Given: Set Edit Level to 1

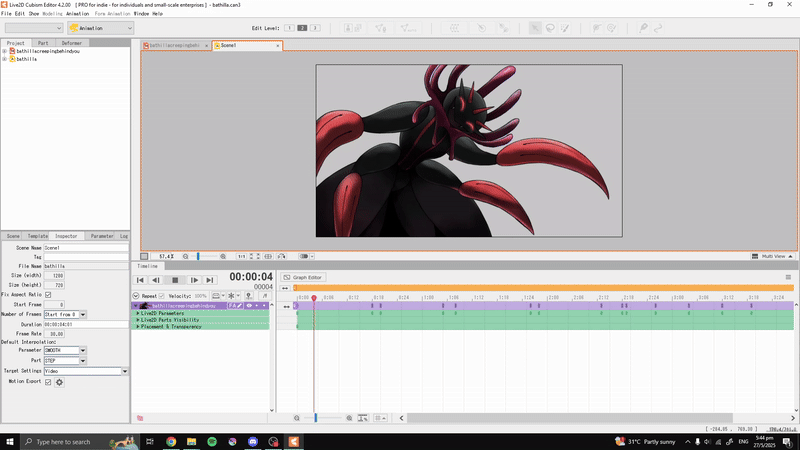Looking at the screenshot, I should click(289, 28).
